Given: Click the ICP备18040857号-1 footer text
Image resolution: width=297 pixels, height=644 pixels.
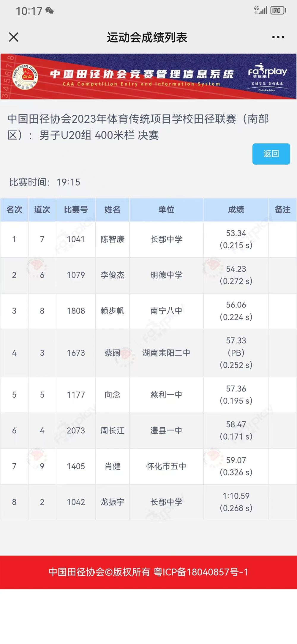Looking at the screenshot, I should [x=201, y=572].
